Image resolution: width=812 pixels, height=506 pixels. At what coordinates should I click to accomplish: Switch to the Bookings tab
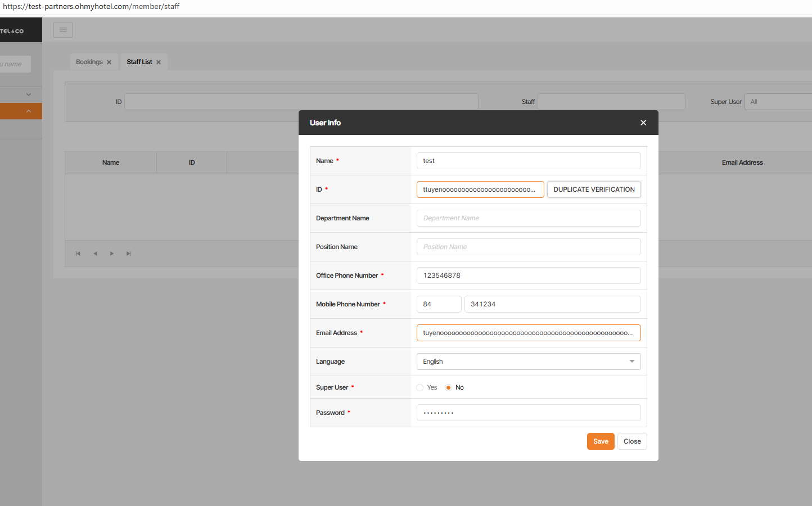pyautogui.click(x=89, y=62)
